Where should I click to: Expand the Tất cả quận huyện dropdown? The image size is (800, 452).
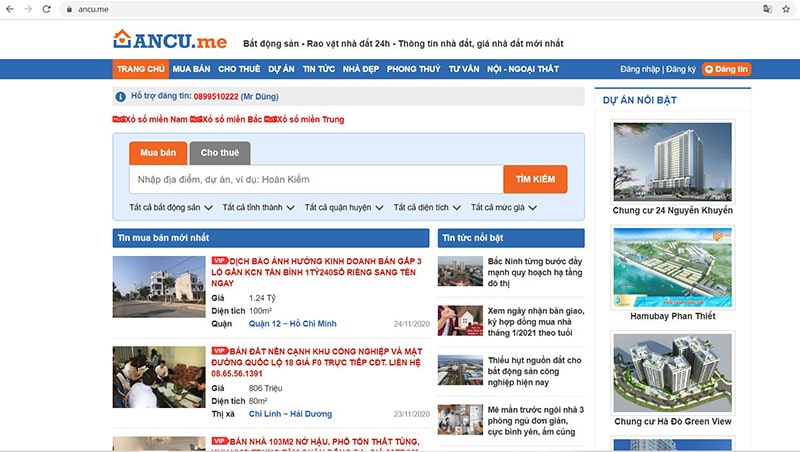pyautogui.click(x=344, y=207)
